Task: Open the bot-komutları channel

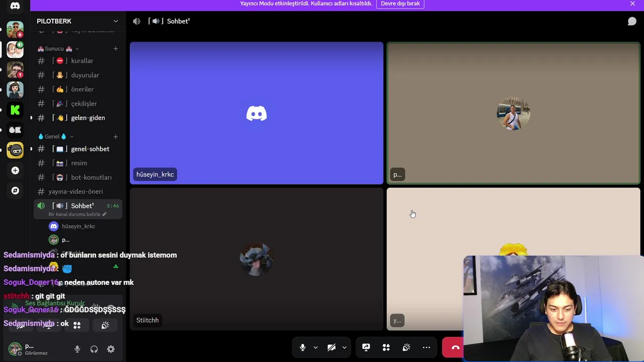Action: (78, 177)
